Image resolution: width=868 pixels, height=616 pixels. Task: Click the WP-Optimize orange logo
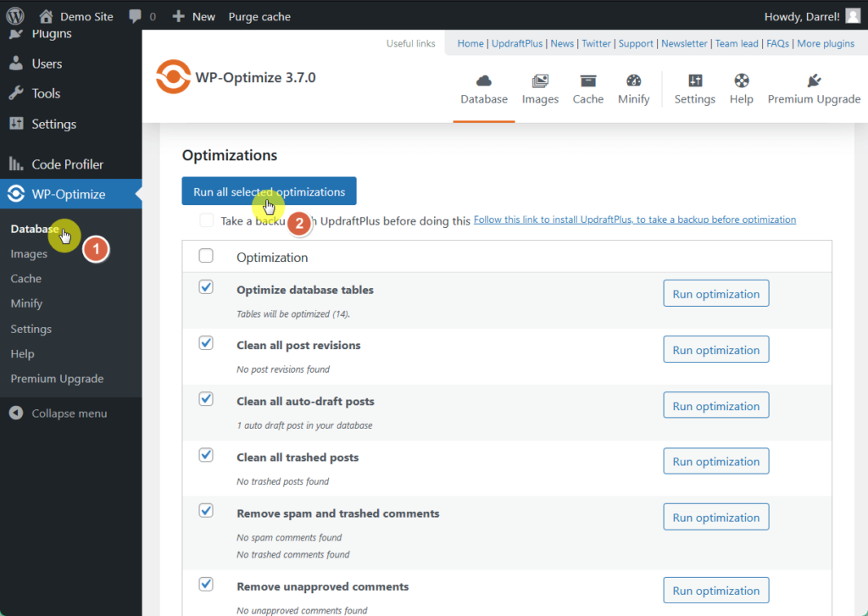coord(173,77)
